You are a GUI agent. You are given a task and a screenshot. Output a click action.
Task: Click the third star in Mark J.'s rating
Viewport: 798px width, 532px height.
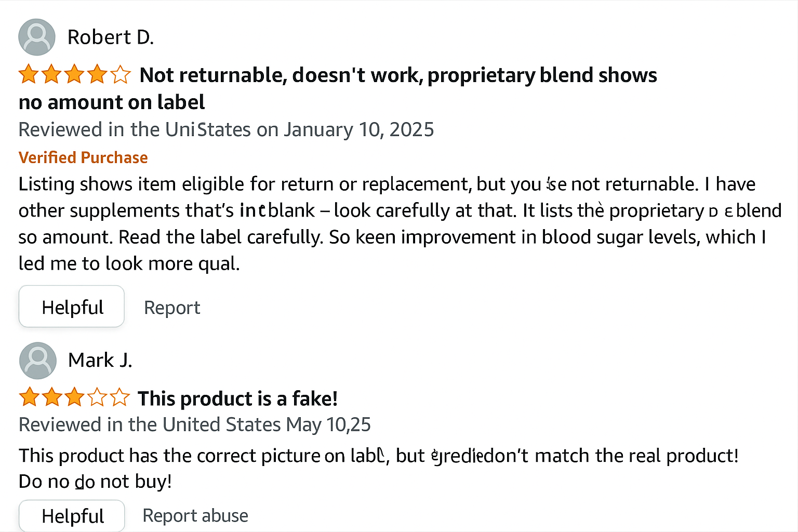coord(74,397)
